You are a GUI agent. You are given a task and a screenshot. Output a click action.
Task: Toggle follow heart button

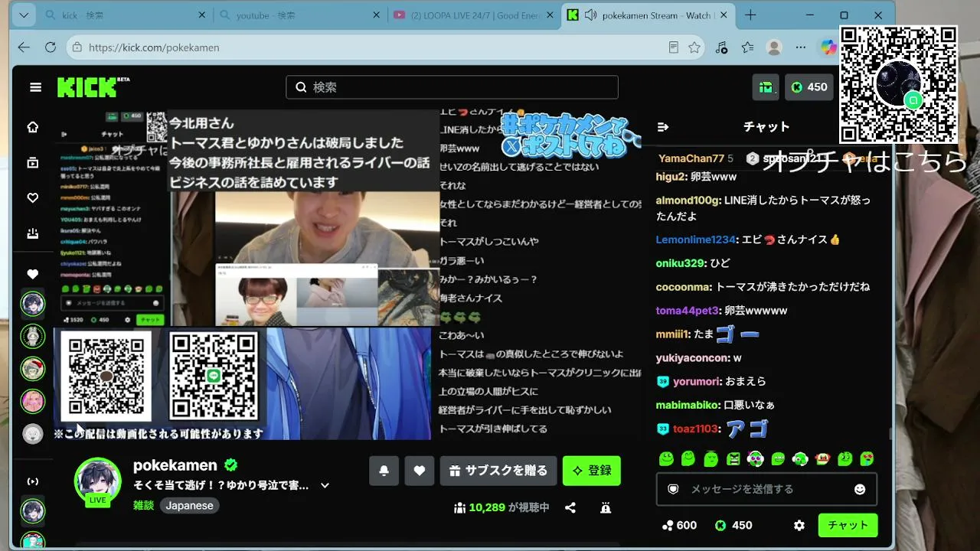coord(419,471)
